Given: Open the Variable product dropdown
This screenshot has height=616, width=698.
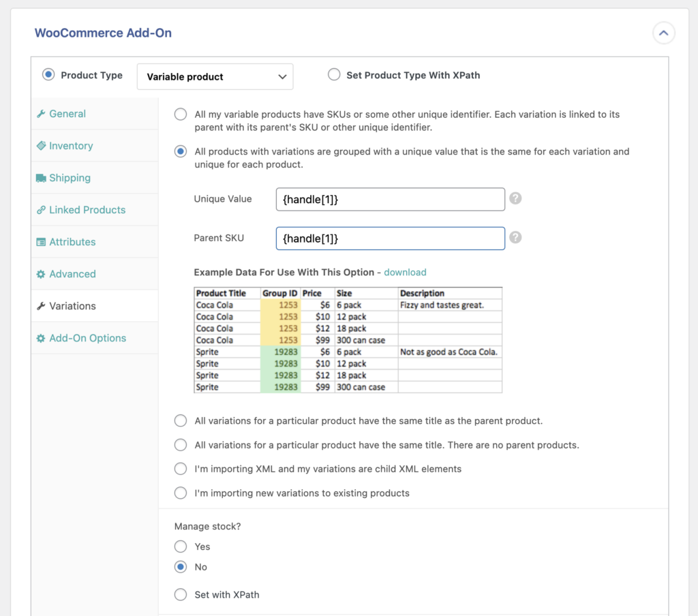Looking at the screenshot, I should (x=215, y=76).
